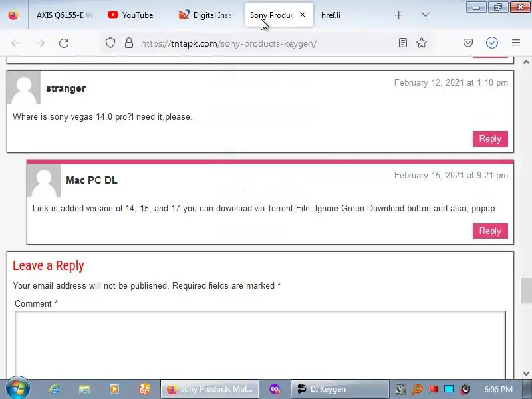Image resolution: width=532 pixels, height=399 pixels.
Task: Open Windows Explorer folder on taskbar
Action: (84, 389)
